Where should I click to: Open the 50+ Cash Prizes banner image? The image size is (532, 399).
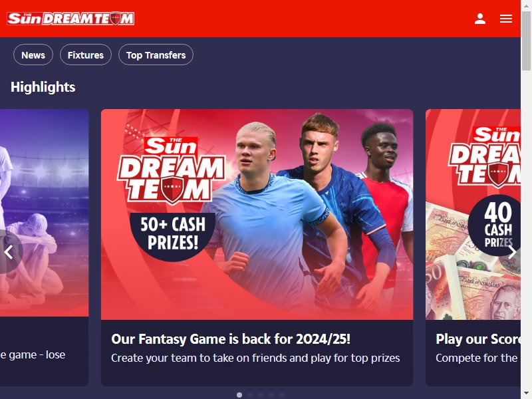[x=257, y=214]
